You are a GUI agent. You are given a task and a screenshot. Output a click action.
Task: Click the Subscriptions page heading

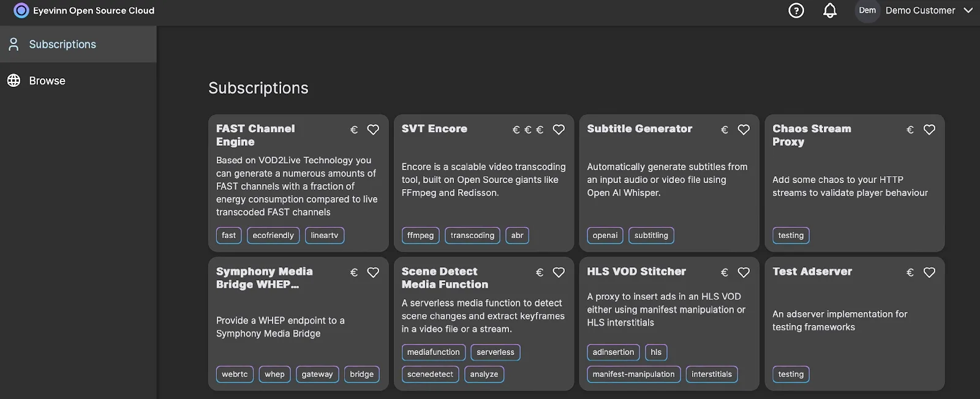click(x=258, y=88)
